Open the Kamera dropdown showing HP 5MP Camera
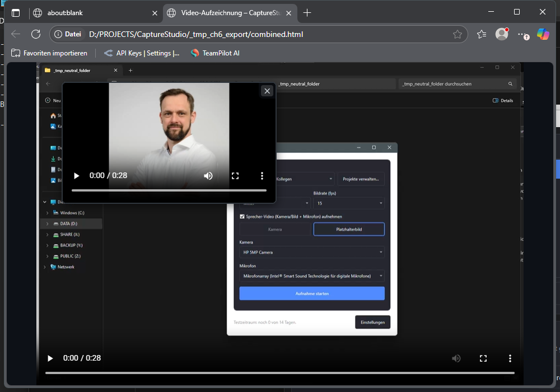This screenshot has height=392, width=560. (x=312, y=252)
